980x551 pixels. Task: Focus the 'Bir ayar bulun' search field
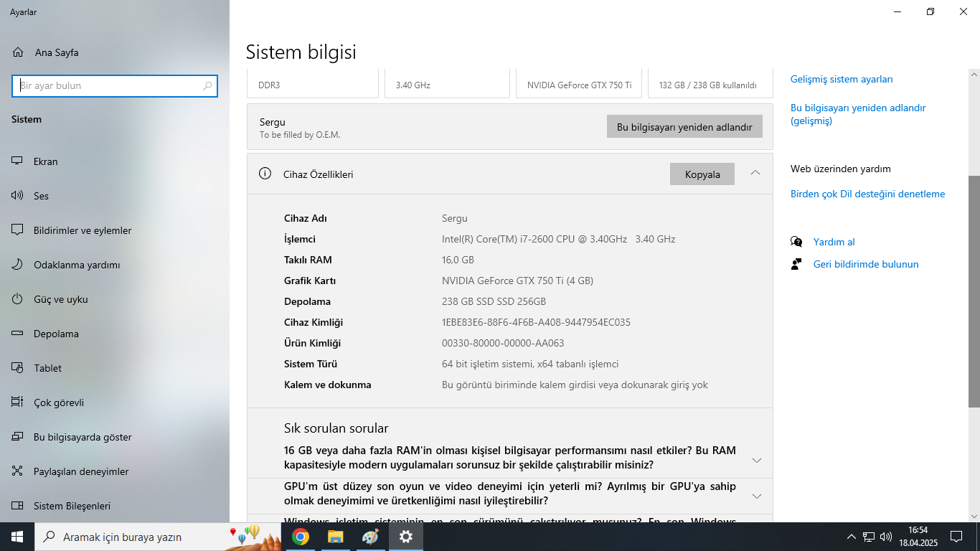tap(115, 86)
